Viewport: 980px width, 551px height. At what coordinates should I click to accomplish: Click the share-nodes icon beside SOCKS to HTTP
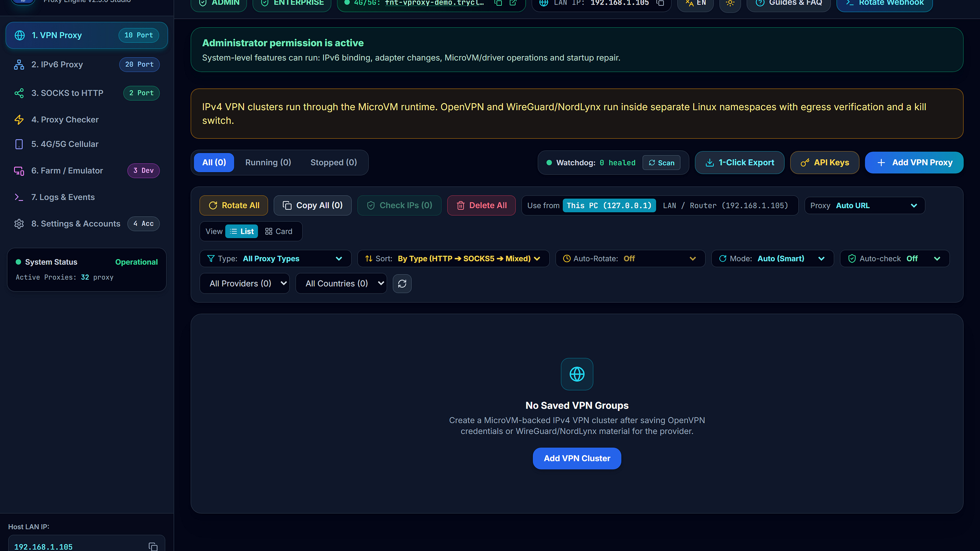[19, 93]
